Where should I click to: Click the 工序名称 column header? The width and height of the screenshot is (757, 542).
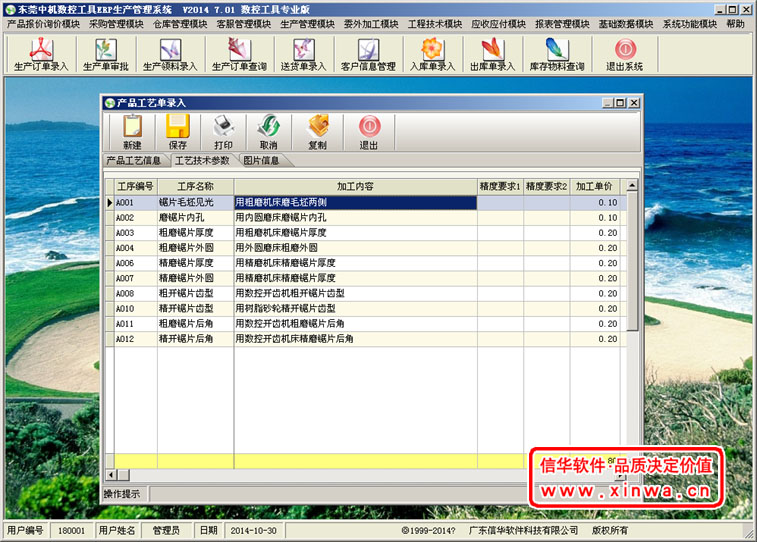(x=196, y=186)
